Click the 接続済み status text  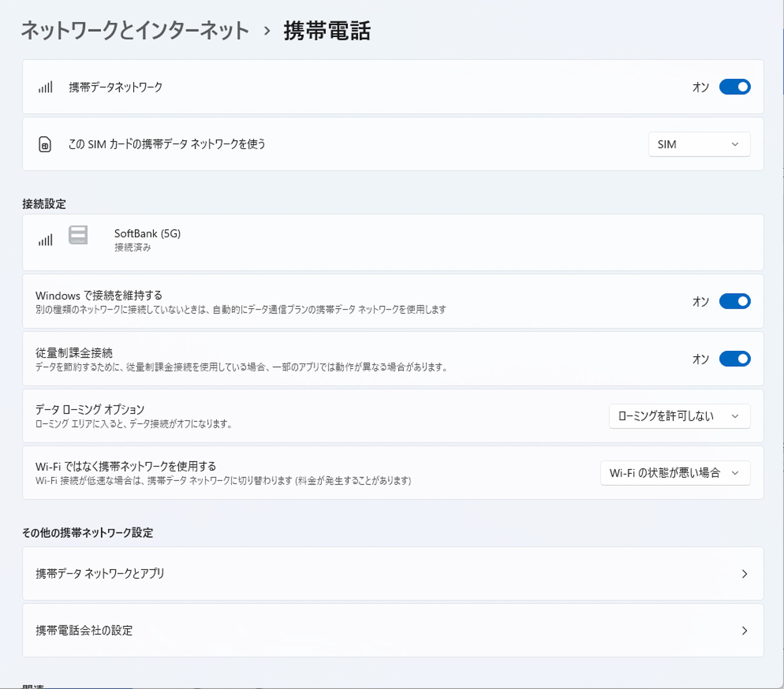coord(132,247)
